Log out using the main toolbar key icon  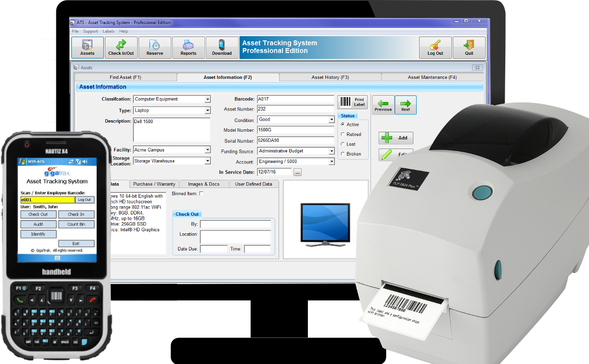(435, 48)
